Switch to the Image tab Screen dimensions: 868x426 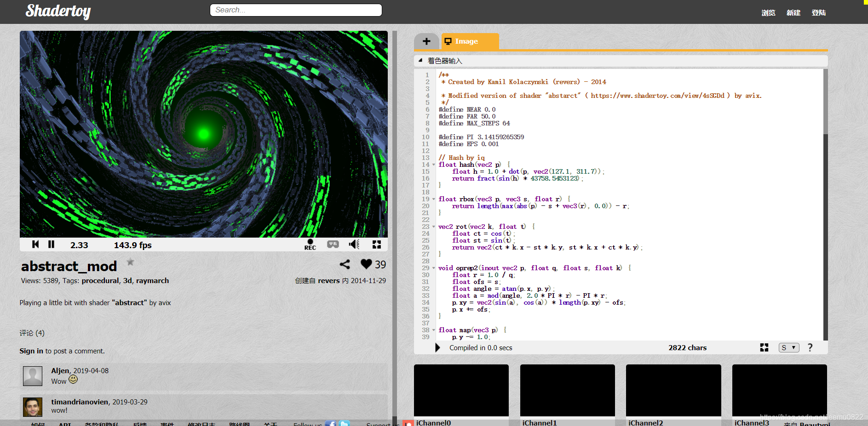click(470, 41)
